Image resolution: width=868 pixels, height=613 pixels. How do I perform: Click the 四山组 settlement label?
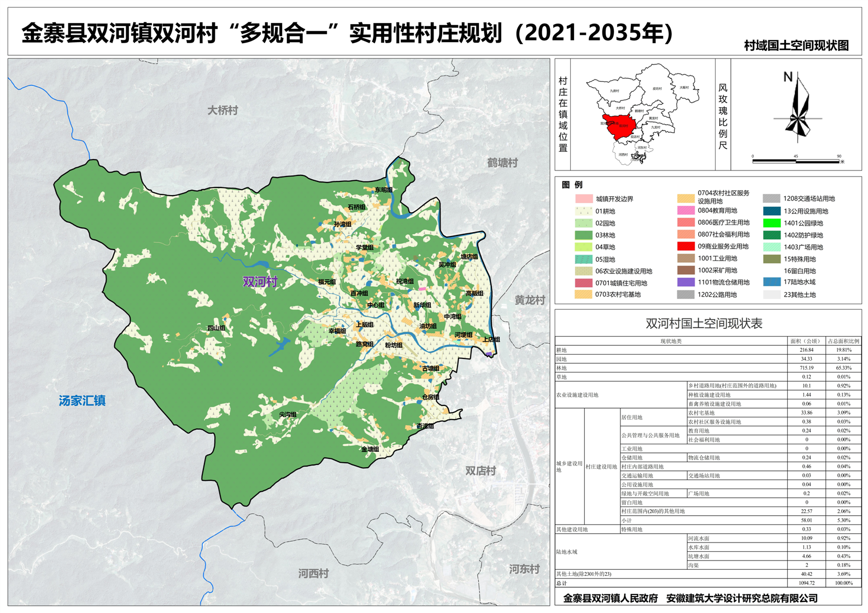pos(216,328)
